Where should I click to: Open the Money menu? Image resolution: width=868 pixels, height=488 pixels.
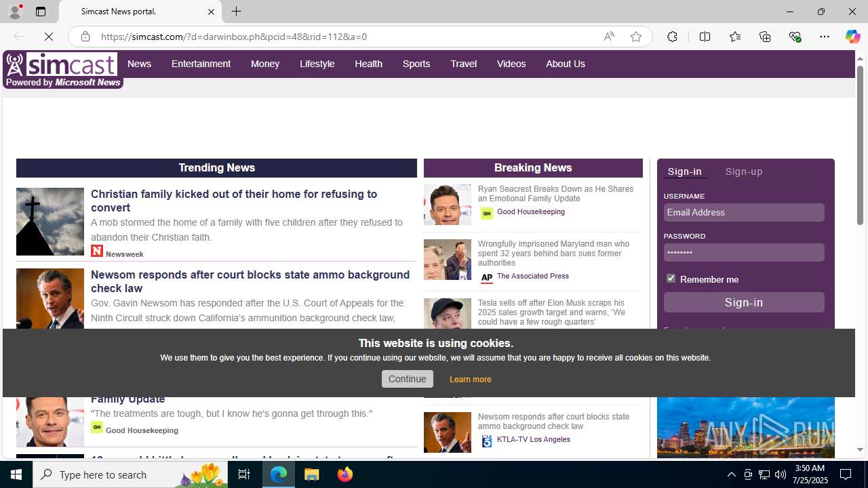click(x=264, y=64)
